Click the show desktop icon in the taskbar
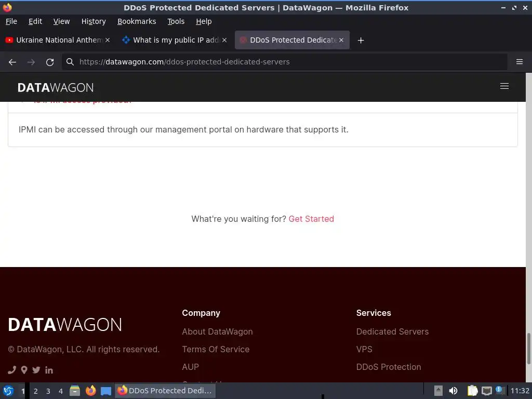Screen dimensions: 532x399 point(106,391)
